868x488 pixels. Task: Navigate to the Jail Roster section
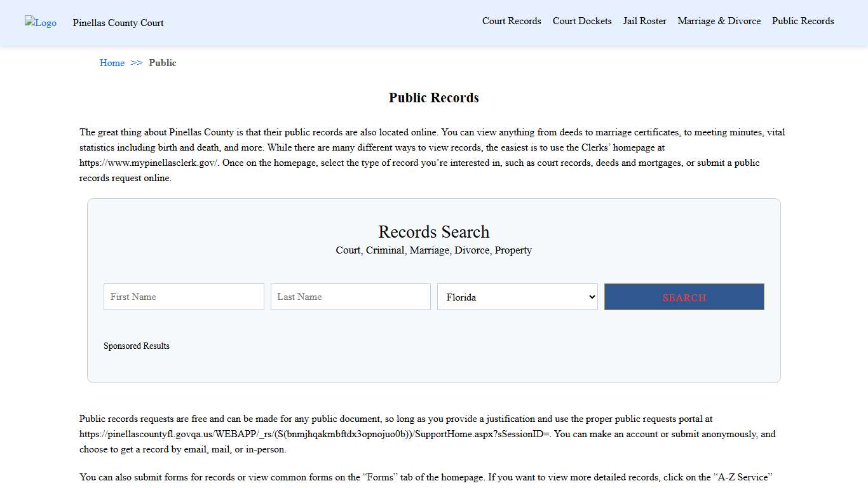[644, 21]
